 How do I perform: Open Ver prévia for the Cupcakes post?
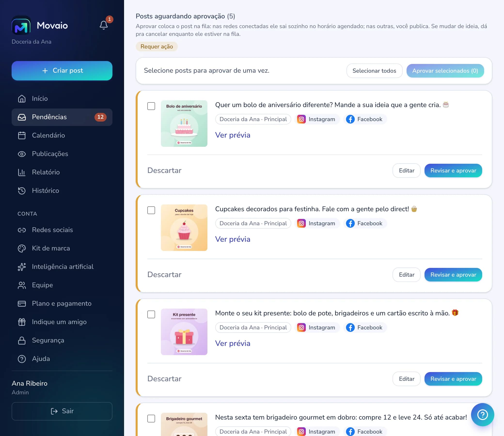pyautogui.click(x=233, y=239)
